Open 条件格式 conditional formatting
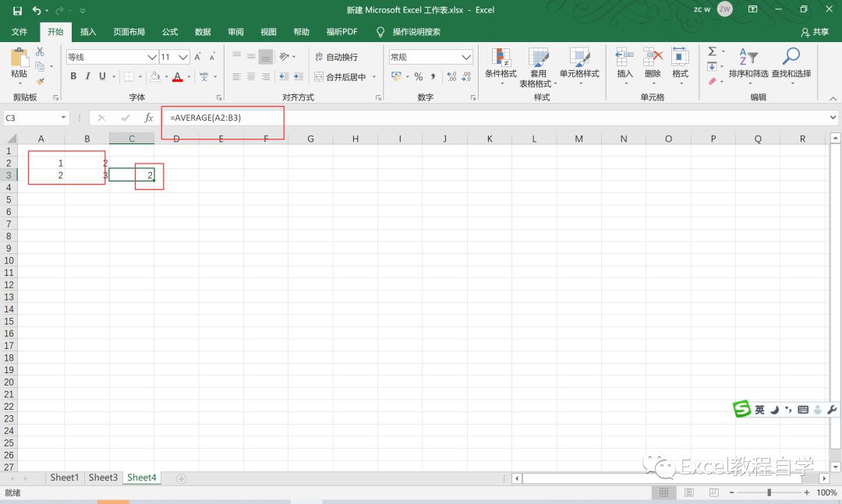The height and width of the screenshot is (504, 842). pos(501,66)
